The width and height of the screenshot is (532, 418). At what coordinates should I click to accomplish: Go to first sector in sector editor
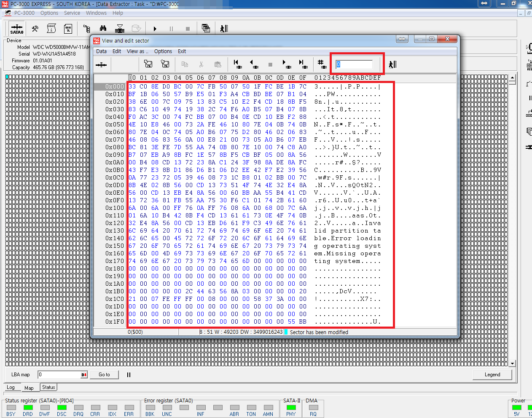(x=237, y=64)
